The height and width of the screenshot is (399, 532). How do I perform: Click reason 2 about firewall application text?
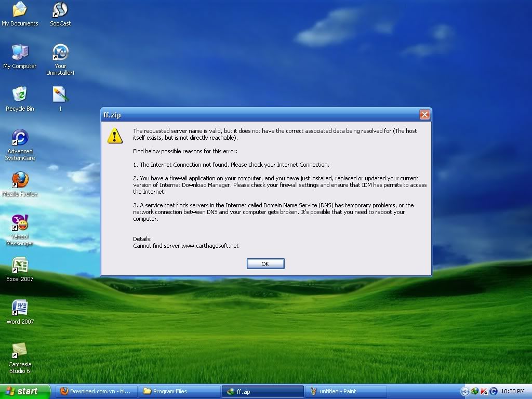coord(280,185)
